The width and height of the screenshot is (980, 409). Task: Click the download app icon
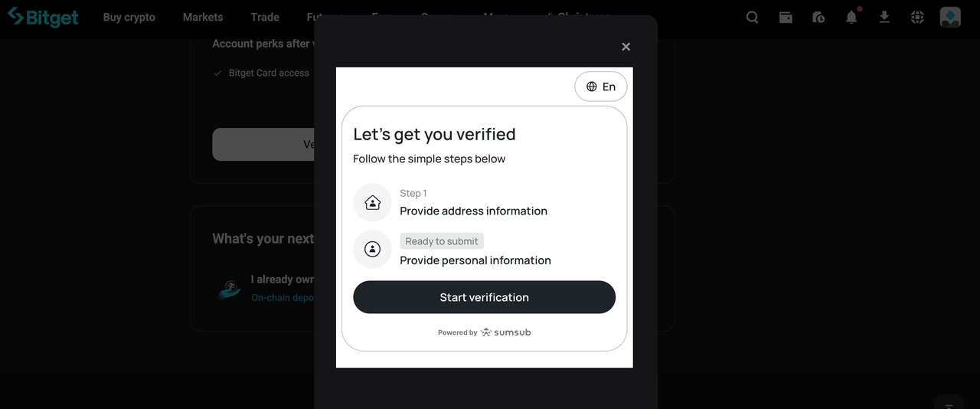click(x=884, y=17)
